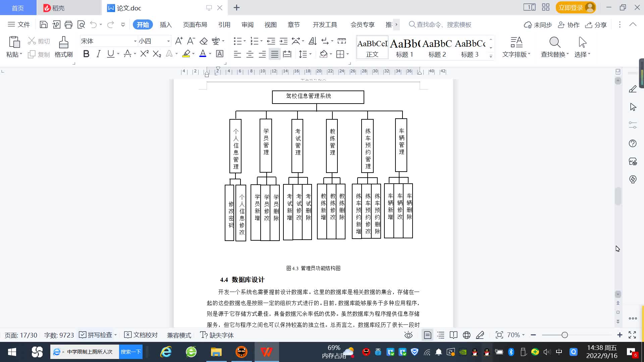Click the 分享 share button
This screenshot has width=644, height=362.
(596, 25)
